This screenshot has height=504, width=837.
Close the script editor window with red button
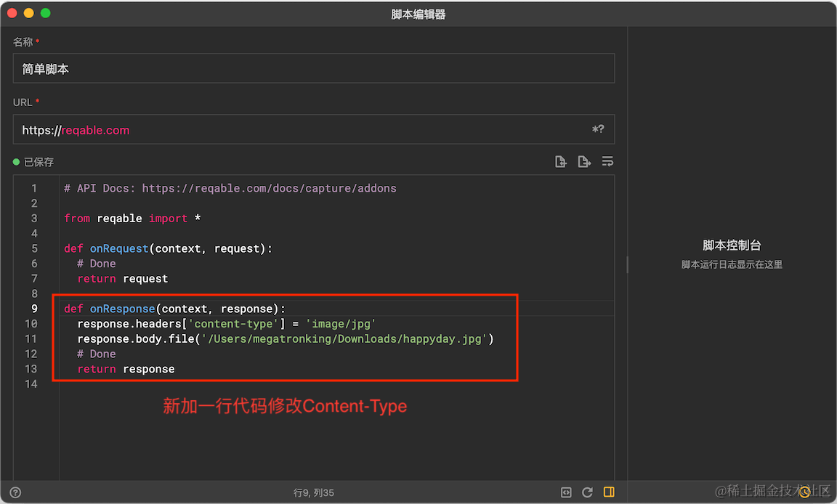(x=12, y=13)
